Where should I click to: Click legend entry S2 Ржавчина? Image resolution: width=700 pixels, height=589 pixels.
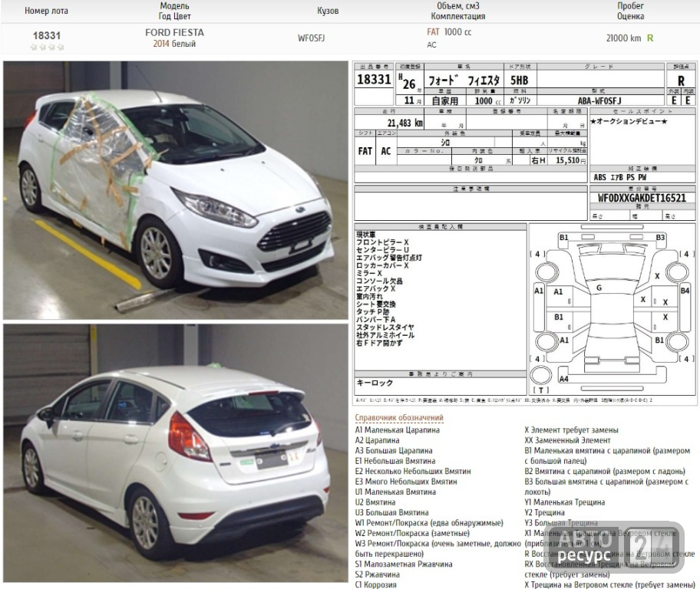(377, 574)
